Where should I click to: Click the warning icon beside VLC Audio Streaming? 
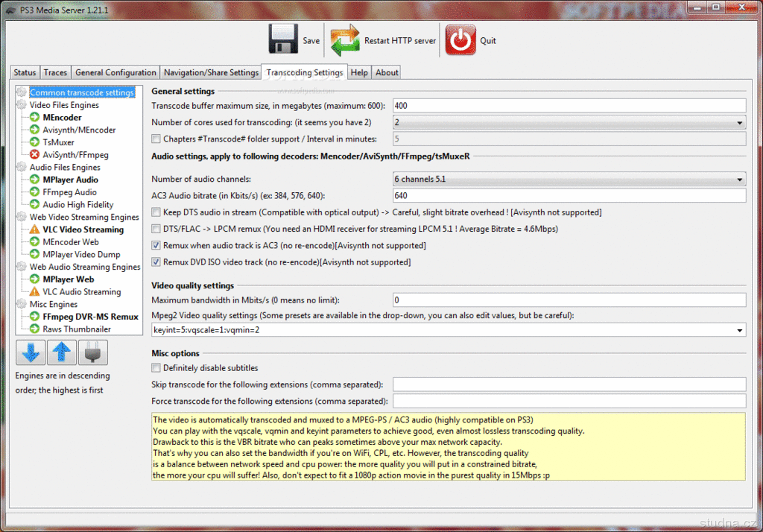click(x=34, y=291)
